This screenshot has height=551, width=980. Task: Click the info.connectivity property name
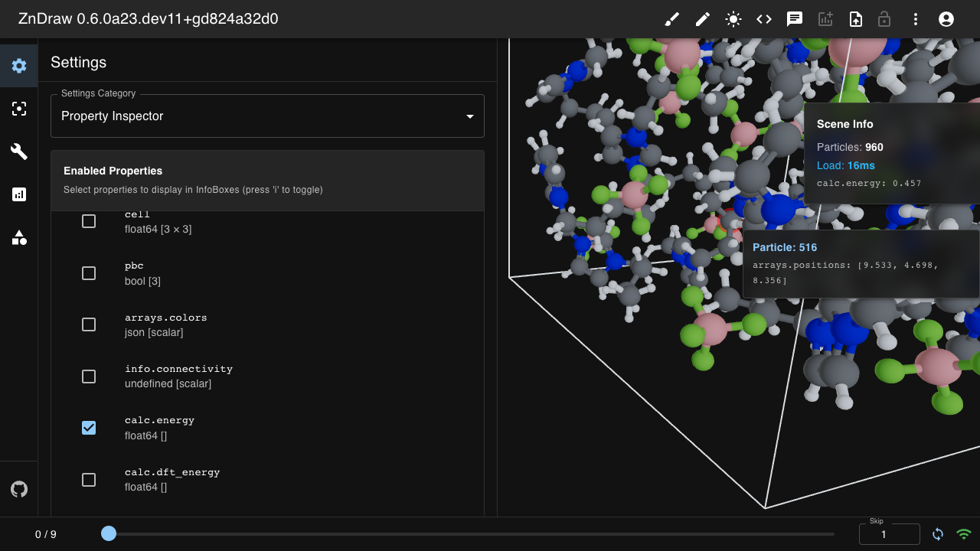coord(178,369)
